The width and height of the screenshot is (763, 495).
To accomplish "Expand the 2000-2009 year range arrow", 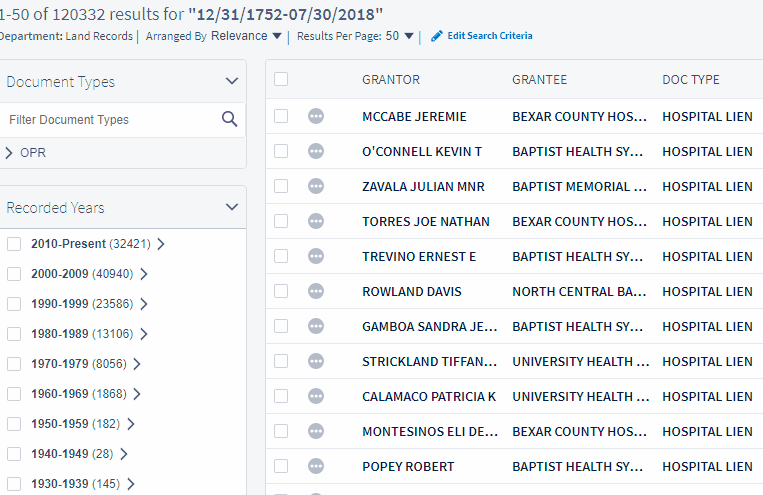I will (x=144, y=274).
